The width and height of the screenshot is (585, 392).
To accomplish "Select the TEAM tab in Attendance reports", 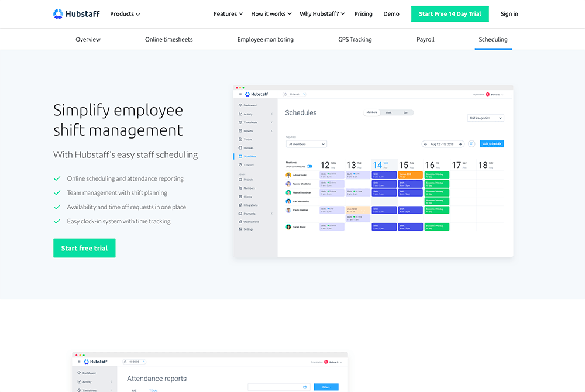I will pyautogui.click(x=153, y=390).
